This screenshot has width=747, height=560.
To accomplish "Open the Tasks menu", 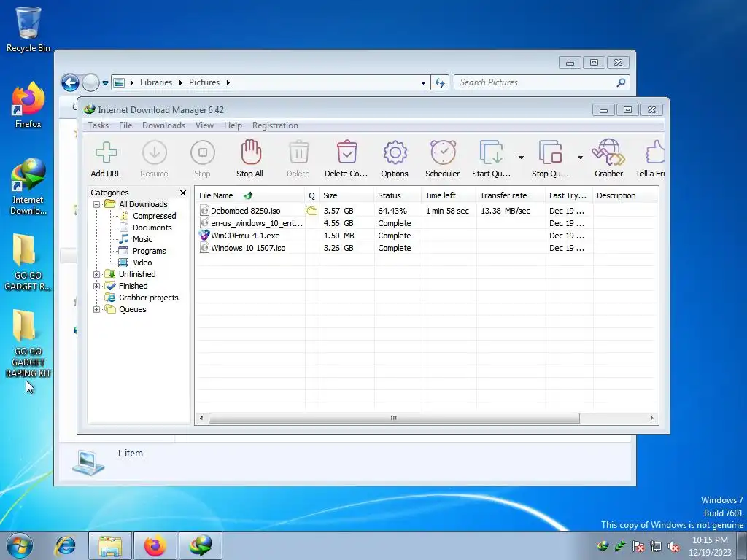I will (98, 125).
